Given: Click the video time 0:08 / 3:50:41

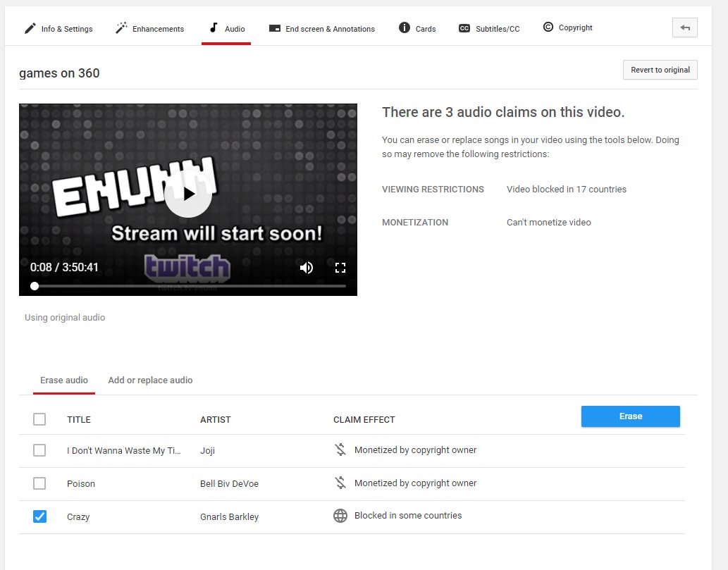Looking at the screenshot, I should tap(64, 267).
